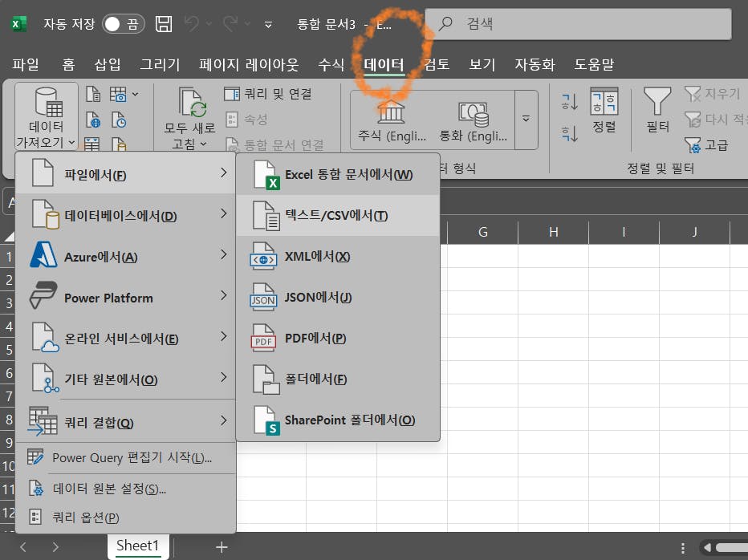Open the quick access toolbar customize dropdown
Screen dimensions: 748x560
tap(269, 24)
